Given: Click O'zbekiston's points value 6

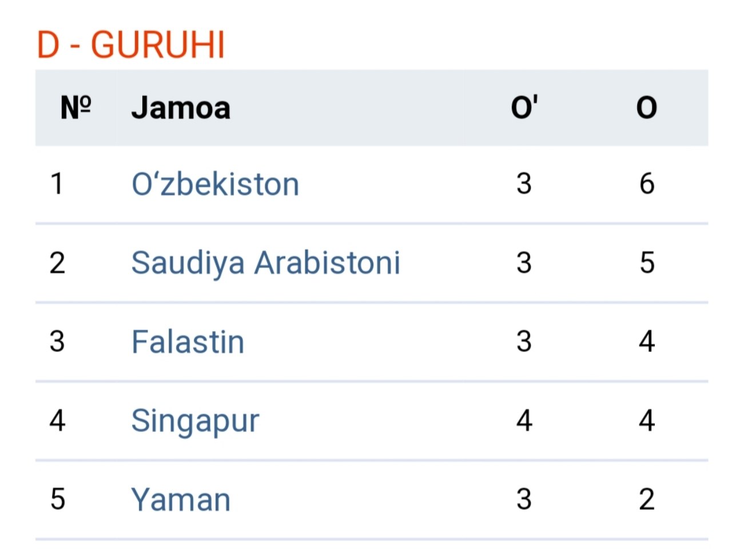Looking at the screenshot, I should point(646,184).
